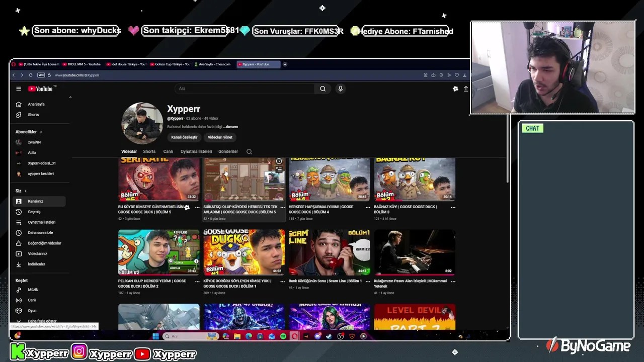Open the Goose Goose Duck Bölüm #1 thumbnail

(x=244, y=252)
